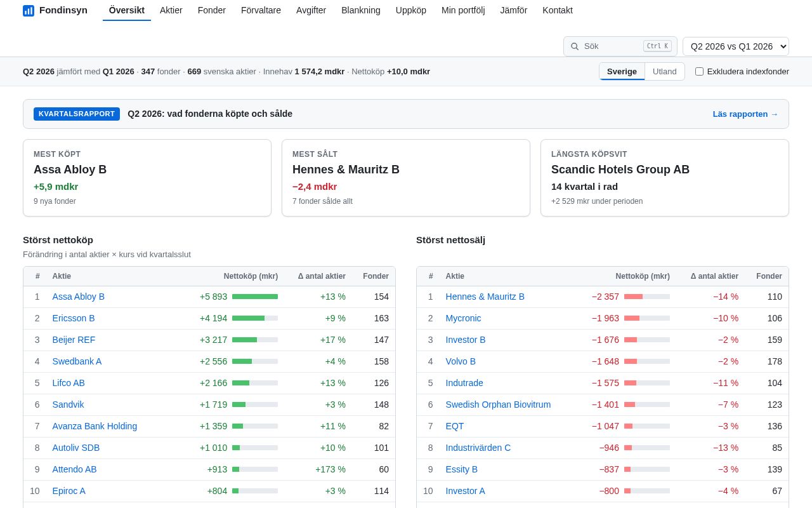Go to Fonder menu item

point(212,10)
